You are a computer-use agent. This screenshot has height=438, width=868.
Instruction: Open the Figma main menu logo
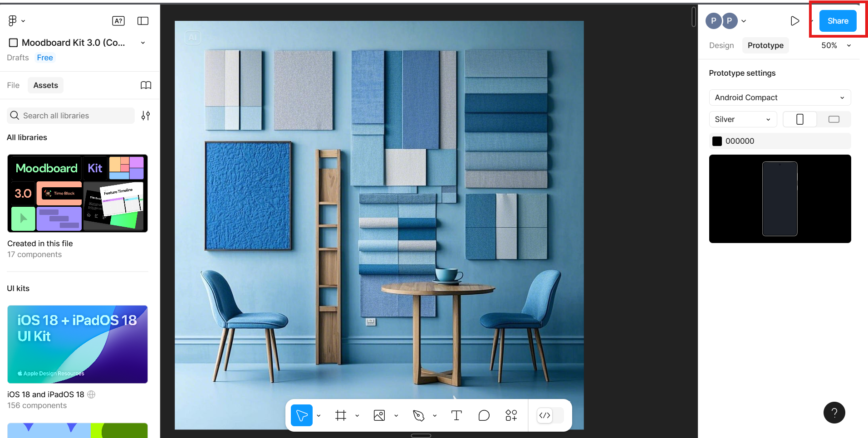coord(13,21)
